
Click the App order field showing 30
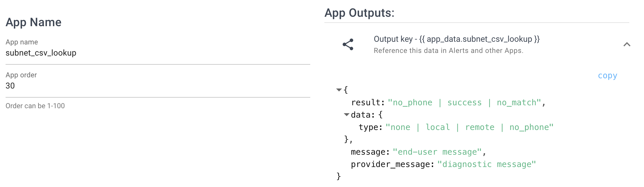10,86
